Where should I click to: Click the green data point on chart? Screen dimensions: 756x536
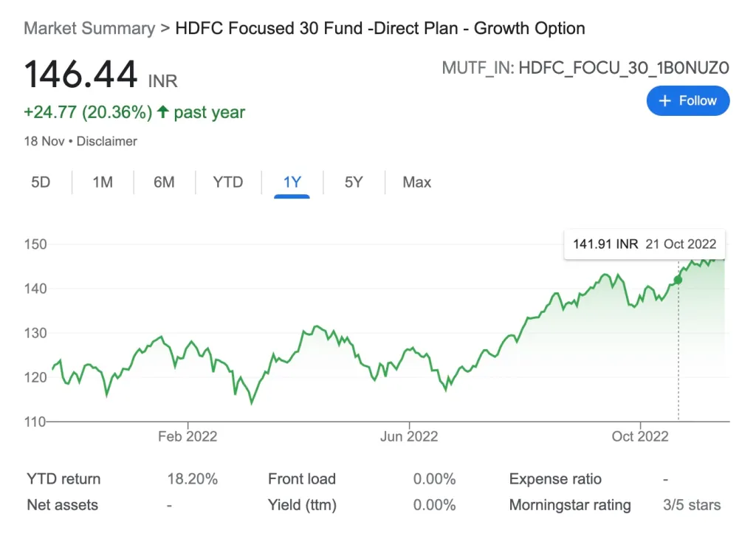click(678, 280)
